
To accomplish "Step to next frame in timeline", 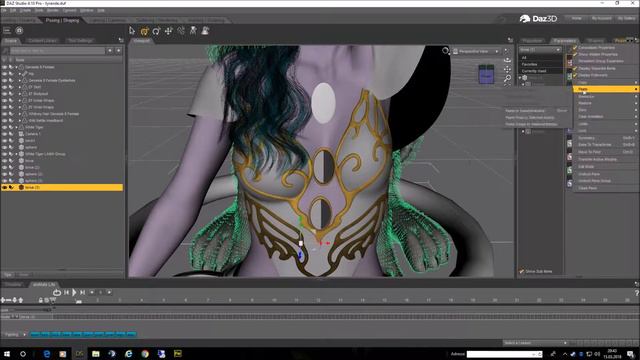I will click(82, 292).
